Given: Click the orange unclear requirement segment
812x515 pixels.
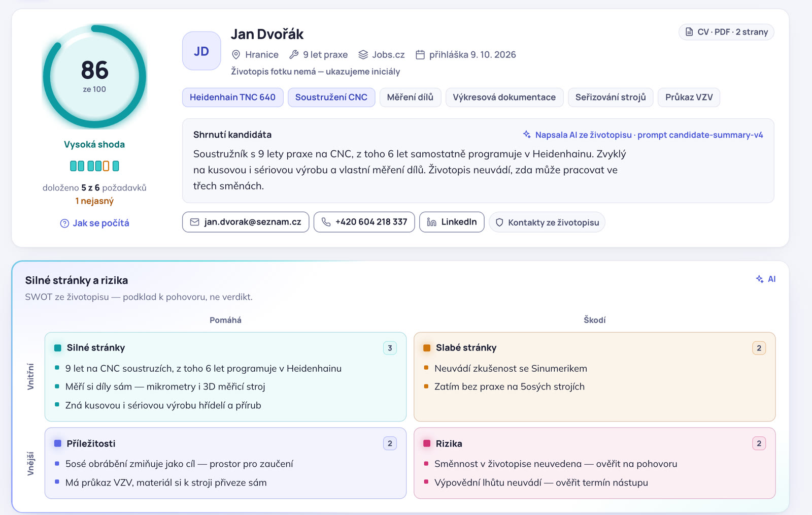Looking at the screenshot, I should coord(106,166).
